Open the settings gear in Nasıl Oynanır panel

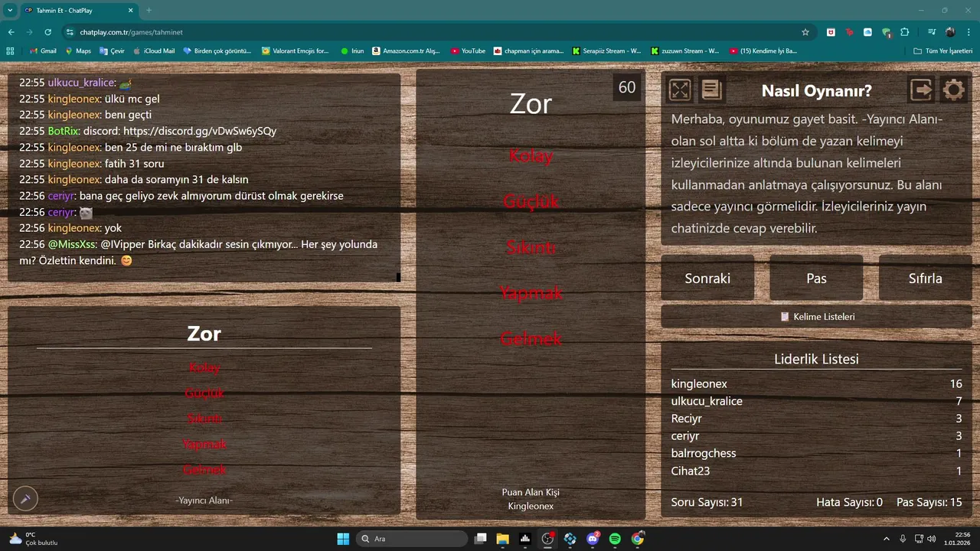tap(953, 90)
